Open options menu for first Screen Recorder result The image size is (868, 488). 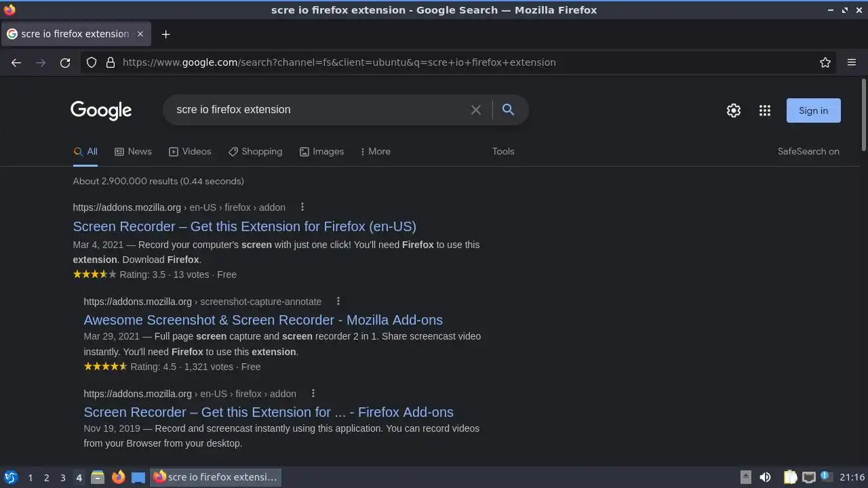coord(302,207)
